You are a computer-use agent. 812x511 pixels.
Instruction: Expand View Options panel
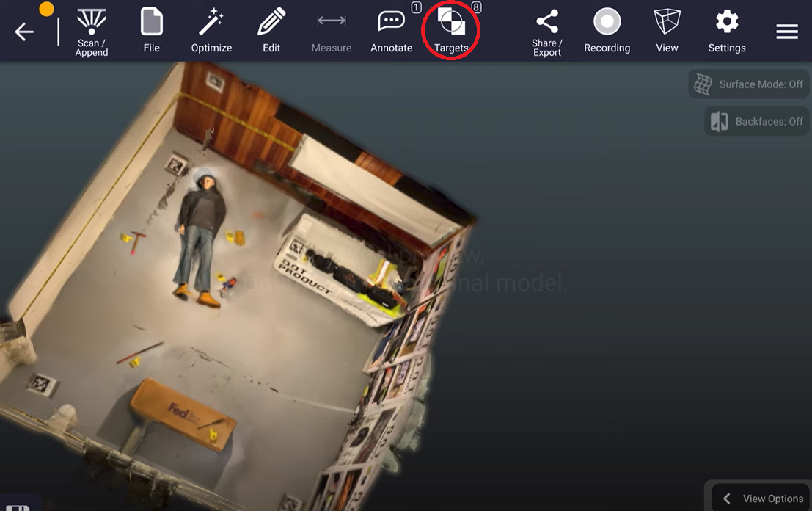tap(761, 498)
